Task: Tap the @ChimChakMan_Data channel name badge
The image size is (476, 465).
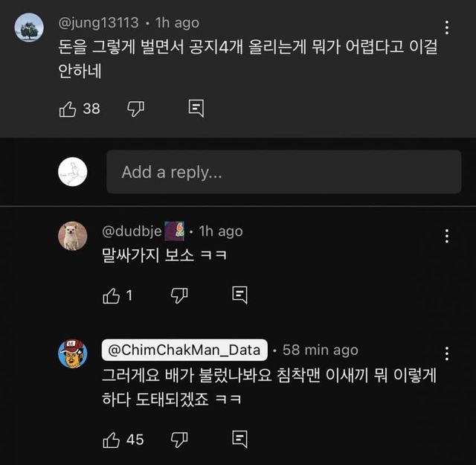Action: (x=184, y=350)
